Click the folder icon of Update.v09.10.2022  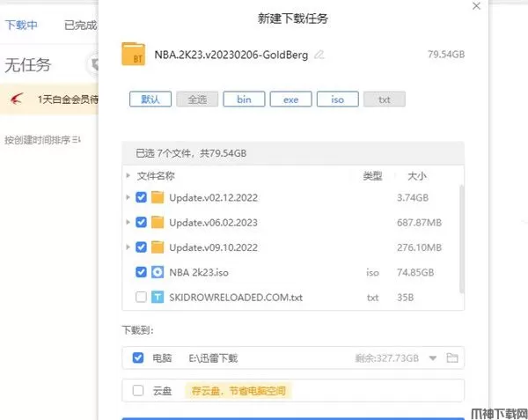pos(158,247)
